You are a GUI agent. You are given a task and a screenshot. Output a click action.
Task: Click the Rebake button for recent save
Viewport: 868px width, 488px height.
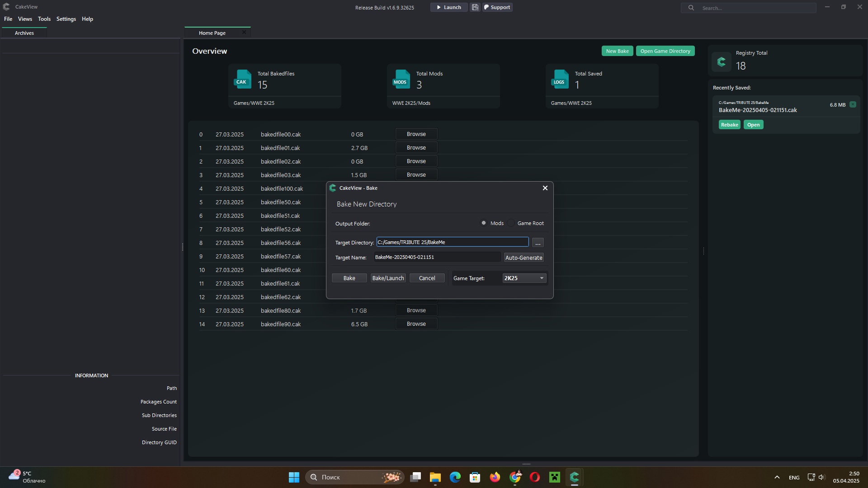click(729, 125)
